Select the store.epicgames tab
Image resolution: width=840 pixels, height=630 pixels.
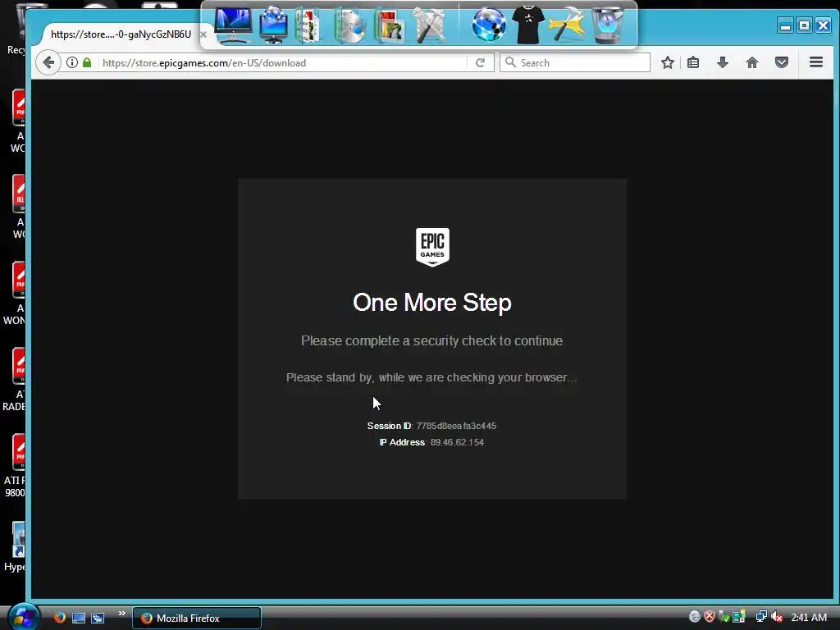tap(121, 34)
